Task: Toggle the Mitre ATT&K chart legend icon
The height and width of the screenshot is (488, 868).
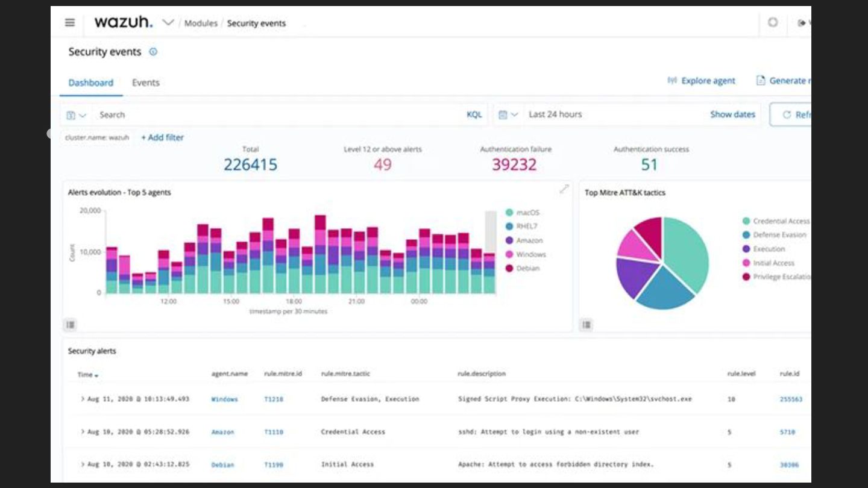Action: tap(587, 325)
